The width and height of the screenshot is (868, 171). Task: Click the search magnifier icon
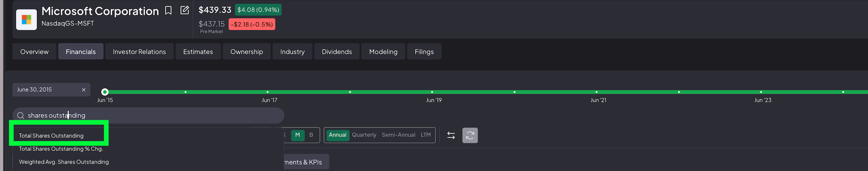click(x=21, y=115)
